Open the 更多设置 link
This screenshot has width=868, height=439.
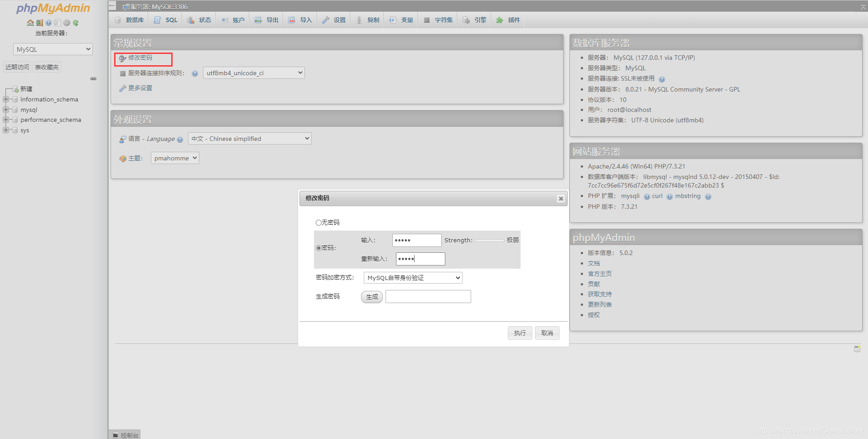pyautogui.click(x=140, y=88)
